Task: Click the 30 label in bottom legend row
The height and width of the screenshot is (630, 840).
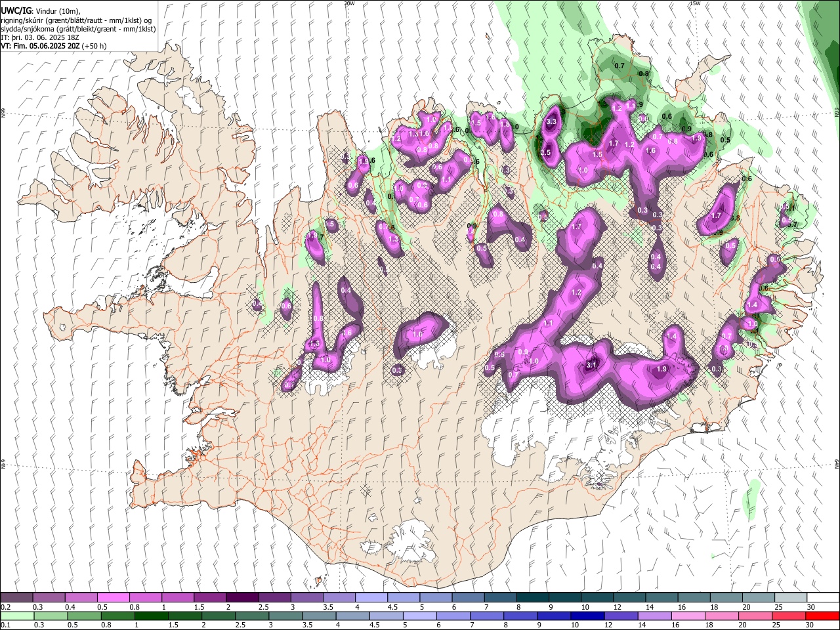Action: [810, 625]
